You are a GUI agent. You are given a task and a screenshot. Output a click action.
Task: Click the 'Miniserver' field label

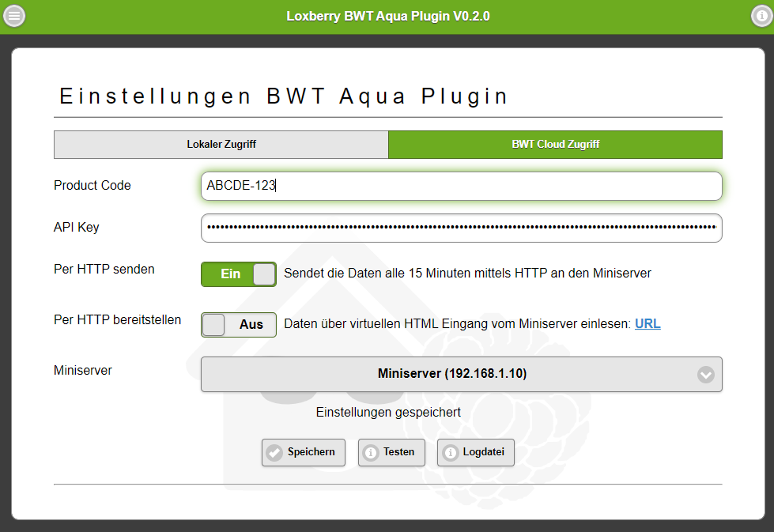(x=83, y=371)
